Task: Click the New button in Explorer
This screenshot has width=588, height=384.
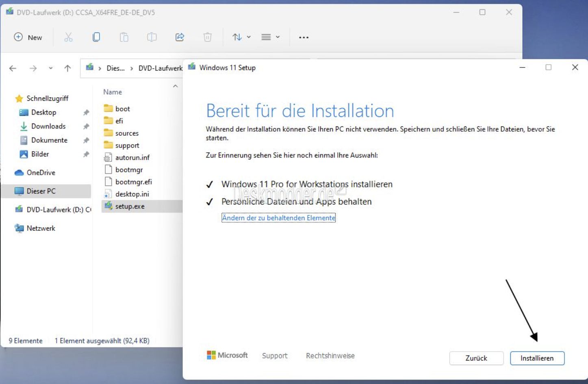Action: pos(28,37)
